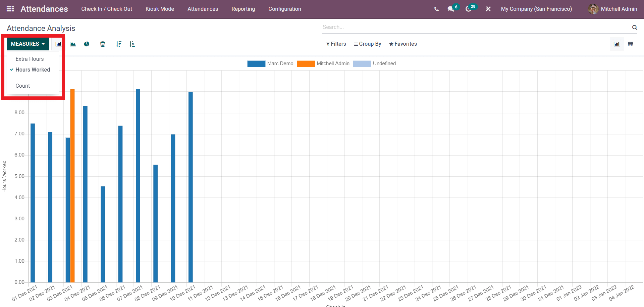The height and width of the screenshot is (307, 644).
Task: Open phone call icon in navbar
Action: tap(436, 9)
